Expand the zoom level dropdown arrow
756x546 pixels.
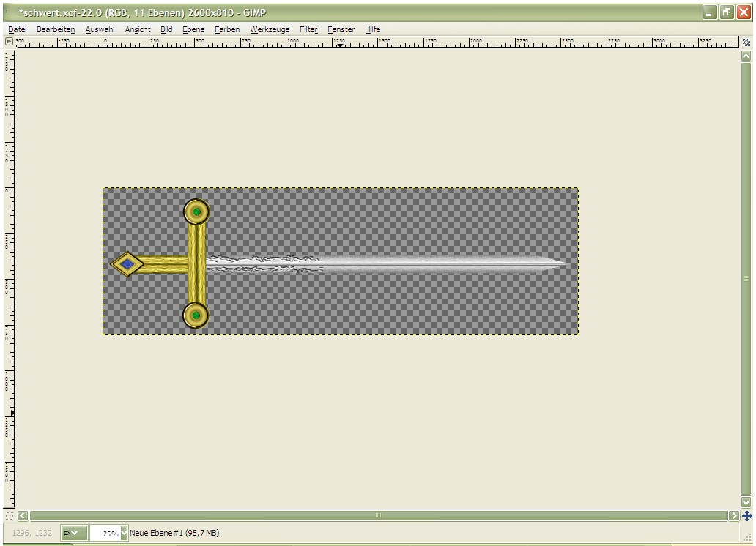(x=125, y=533)
